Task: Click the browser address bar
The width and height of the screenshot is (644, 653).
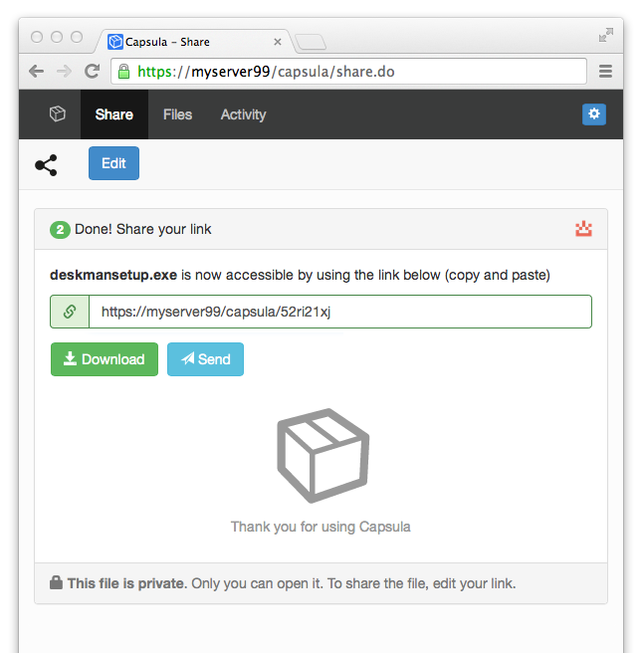Action: 348,72
